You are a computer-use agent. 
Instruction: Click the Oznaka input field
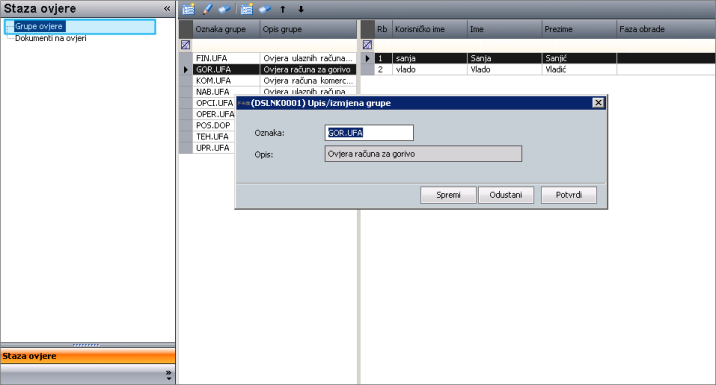pos(369,133)
